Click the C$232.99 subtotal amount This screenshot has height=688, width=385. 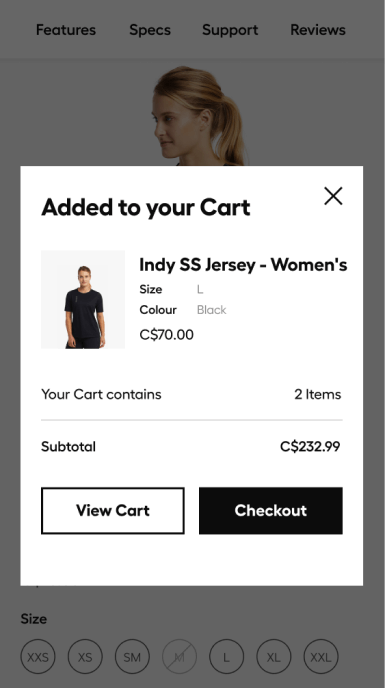310,447
